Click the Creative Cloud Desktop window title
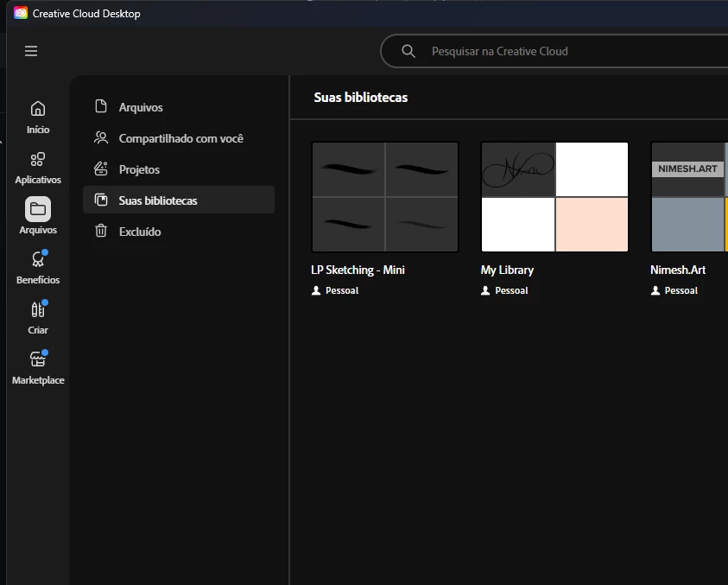The height and width of the screenshot is (585, 728). (x=86, y=14)
